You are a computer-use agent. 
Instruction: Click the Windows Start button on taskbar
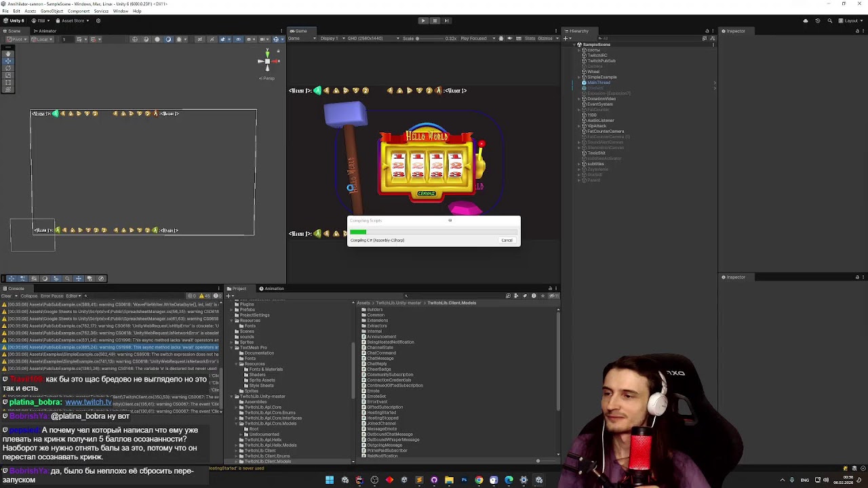click(330, 480)
